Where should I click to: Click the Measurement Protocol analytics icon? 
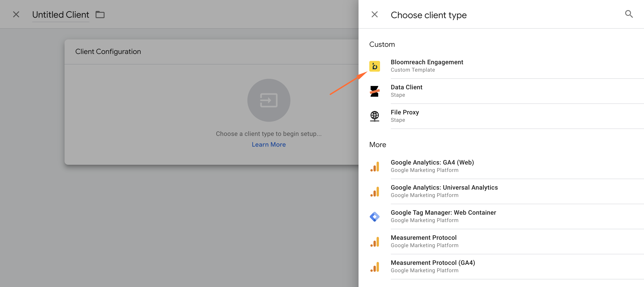[374, 242]
